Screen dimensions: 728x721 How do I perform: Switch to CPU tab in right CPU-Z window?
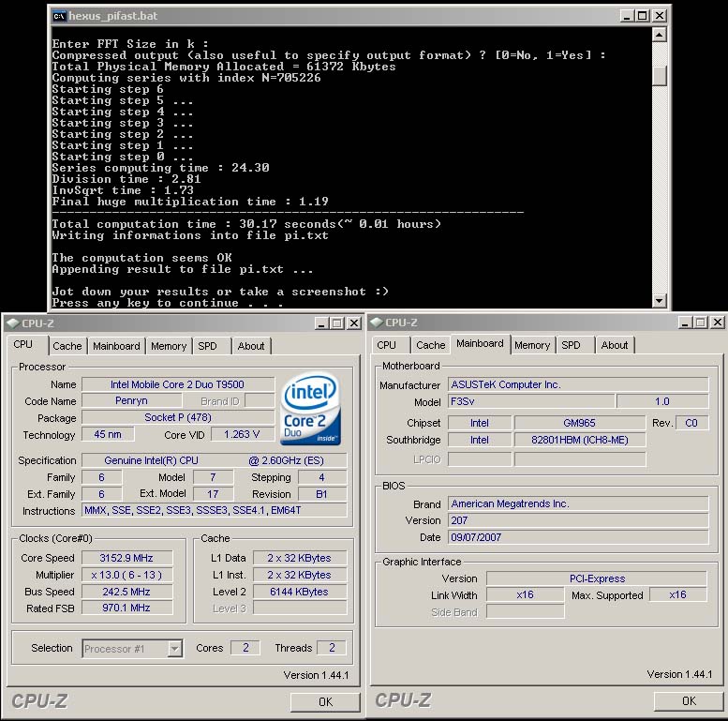click(387, 345)
